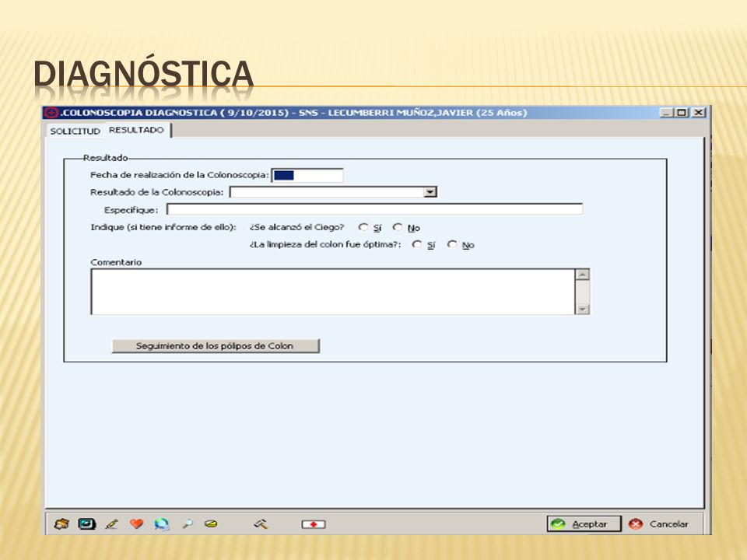Select Sí for limpieza del colon óptima
The width and height of the screenshot is (747, 560).
[417, 244]
